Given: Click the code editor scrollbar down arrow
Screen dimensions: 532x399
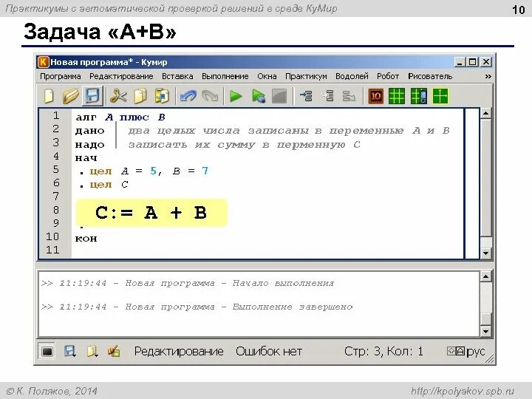Looking at the screenshot, I should point(486,253).
